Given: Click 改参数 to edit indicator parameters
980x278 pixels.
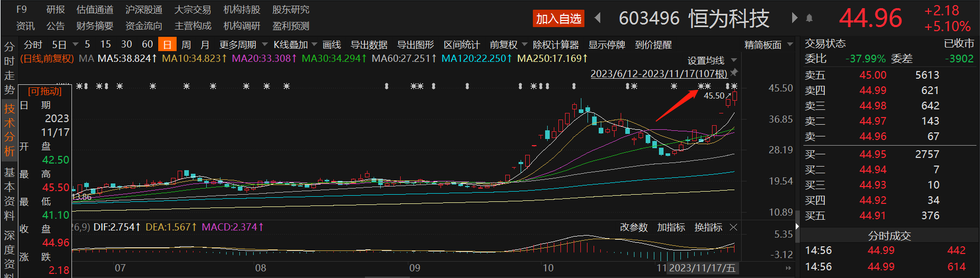Looking at the screenshot, I should coord(634,227).
